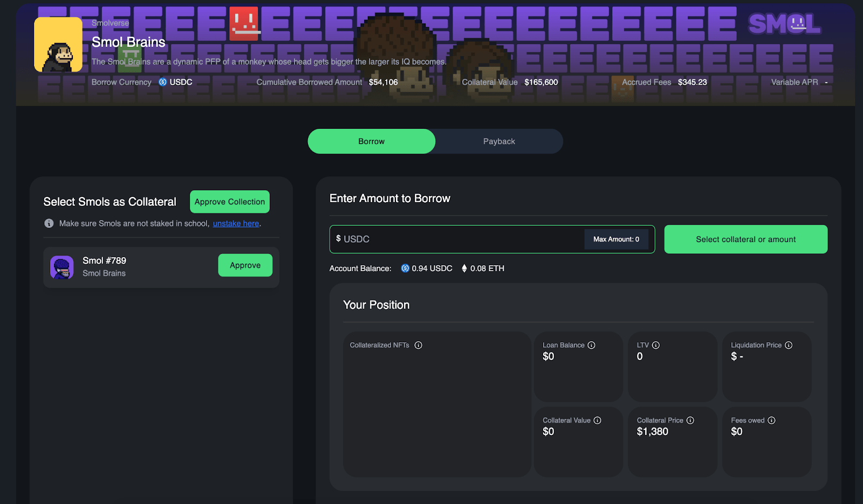Click the info icon beside the staking notice
Screen dimensions: 863x504
[x=49, y=223]
